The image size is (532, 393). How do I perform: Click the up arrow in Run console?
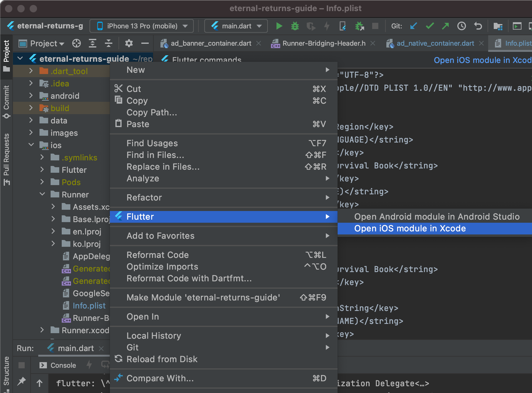coord(39,383)
